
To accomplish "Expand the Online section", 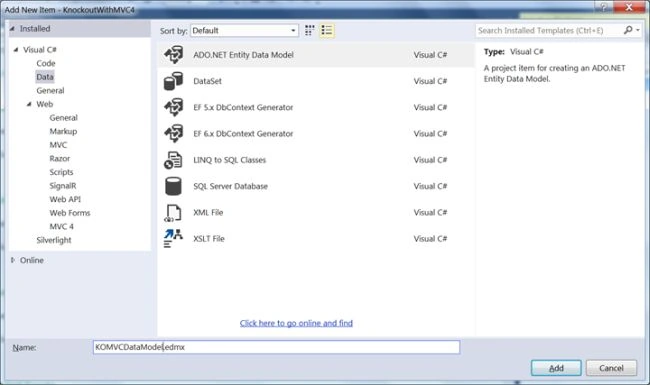I will click(13, 260).
